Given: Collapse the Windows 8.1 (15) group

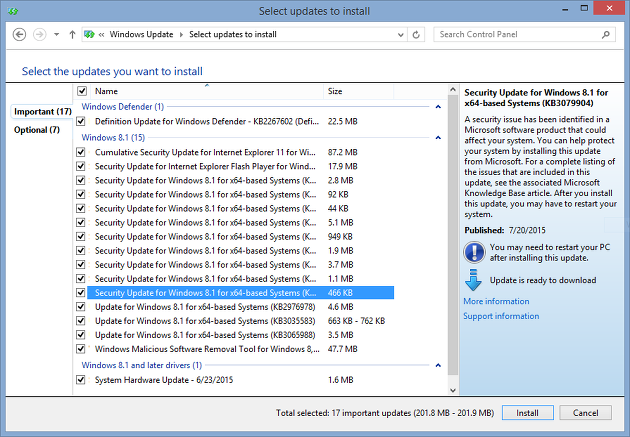Looking at the screenshot, I should tap(438, 138).
